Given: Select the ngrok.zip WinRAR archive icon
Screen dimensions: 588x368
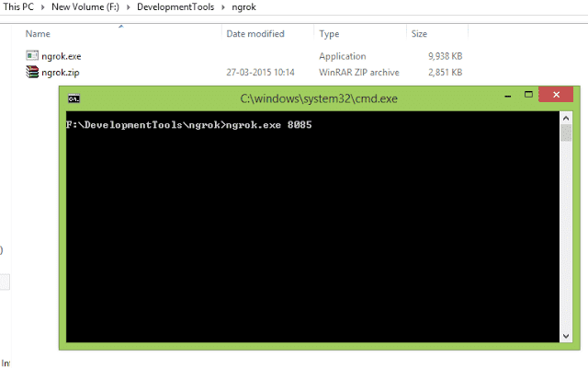Looking at the screenshot, I should click(x=32, y=72).
